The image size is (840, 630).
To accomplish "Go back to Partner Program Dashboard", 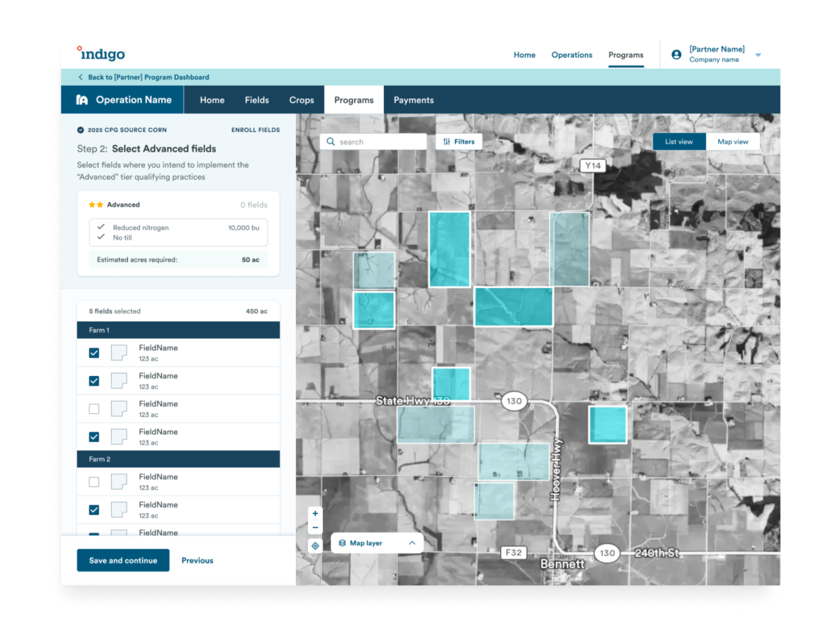I will (x=148, y=77).
